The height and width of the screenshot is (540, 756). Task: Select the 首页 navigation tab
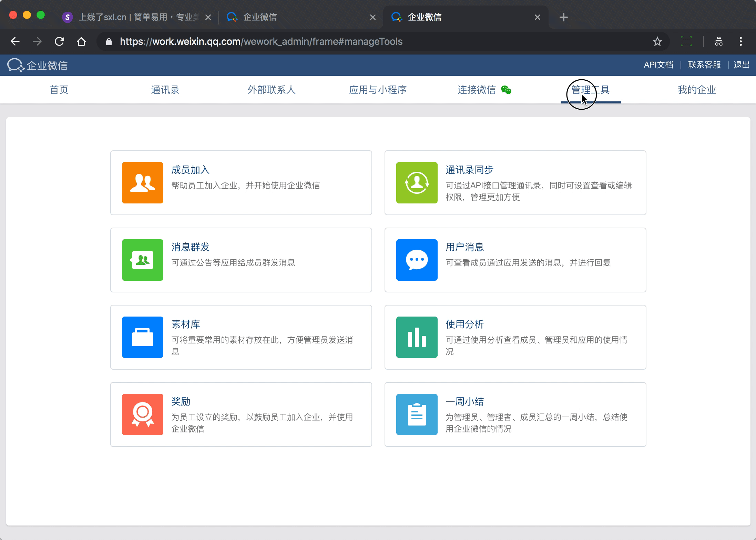[59, 90]
